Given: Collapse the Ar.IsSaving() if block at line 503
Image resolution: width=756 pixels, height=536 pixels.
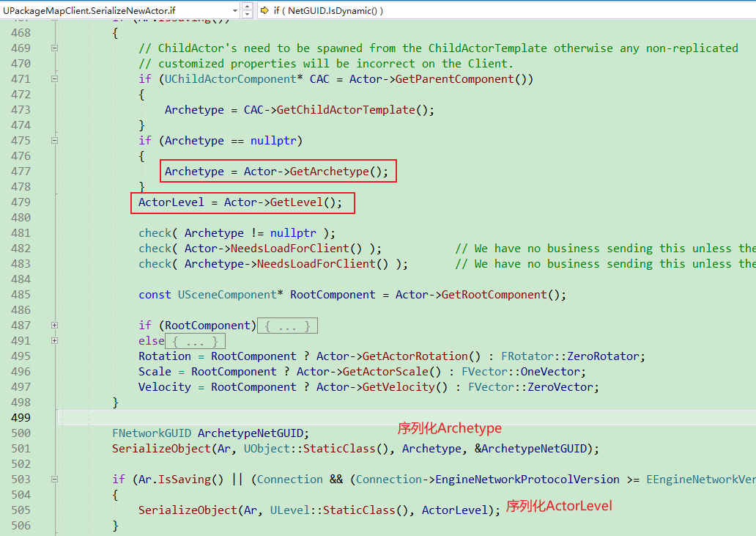Looking at the screenshot, I should coord(54,480).
